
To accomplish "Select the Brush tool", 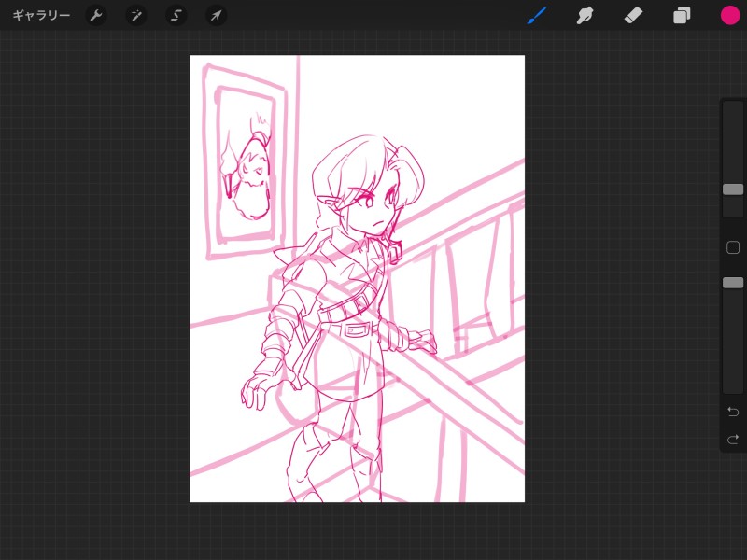I will coord(537,15).
